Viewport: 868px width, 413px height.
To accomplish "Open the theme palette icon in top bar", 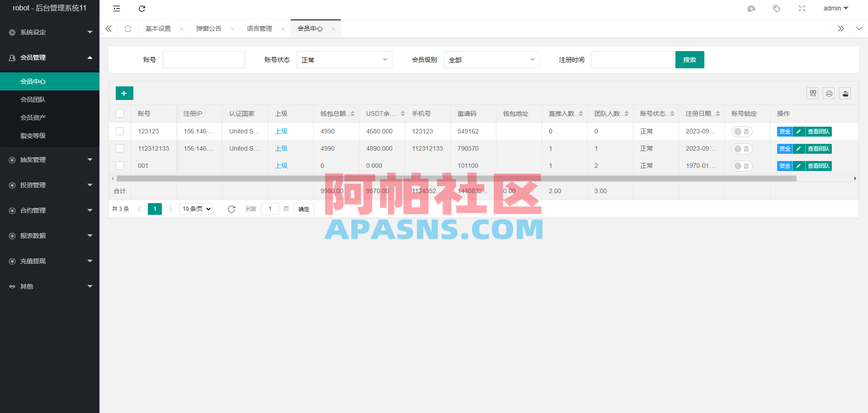I will pos(751,9).
